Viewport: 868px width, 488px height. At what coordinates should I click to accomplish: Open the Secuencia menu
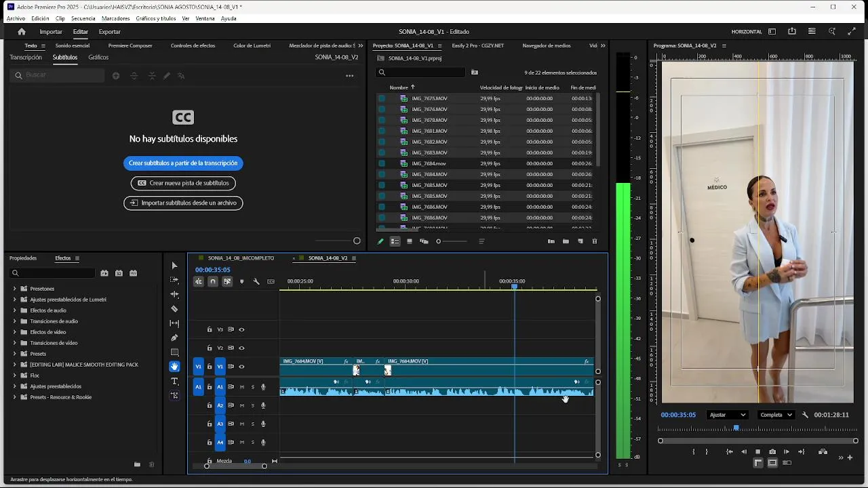(x=83, y=18)
